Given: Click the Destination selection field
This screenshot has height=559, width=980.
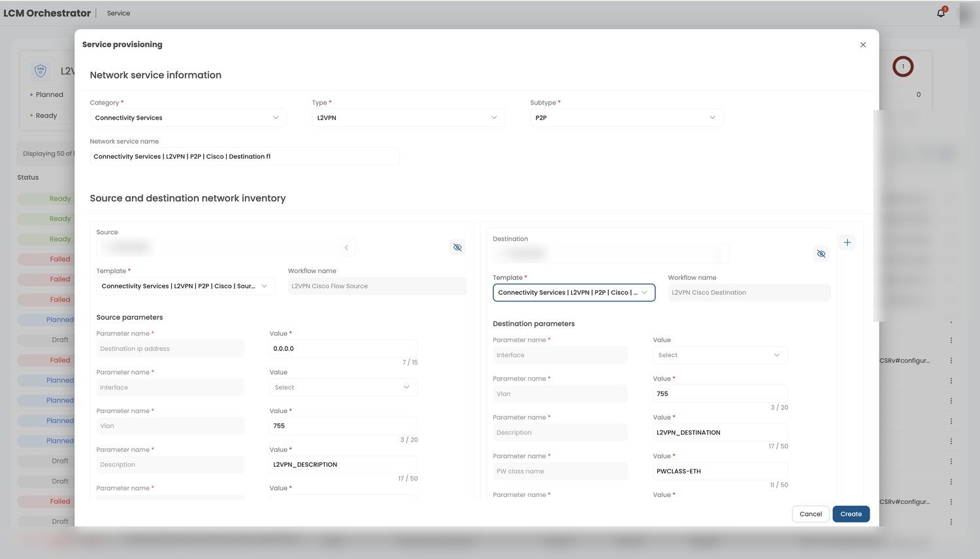Looking at the screenshot, I should tap(610, 254).
